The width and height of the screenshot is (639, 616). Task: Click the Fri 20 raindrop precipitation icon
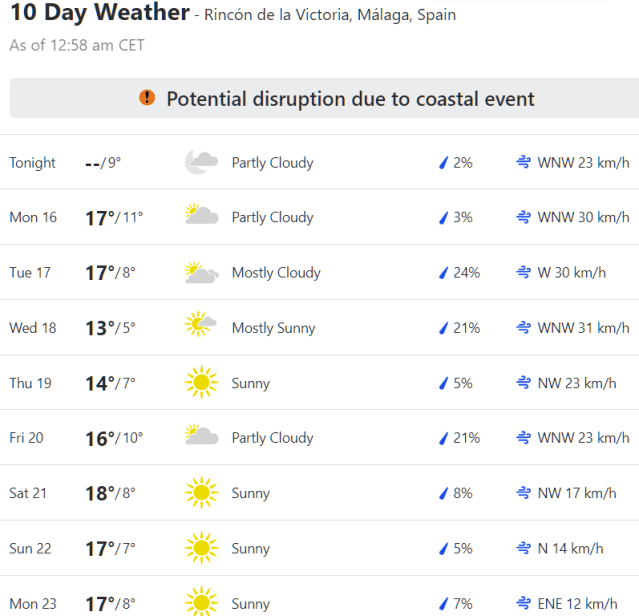[443, 437]
